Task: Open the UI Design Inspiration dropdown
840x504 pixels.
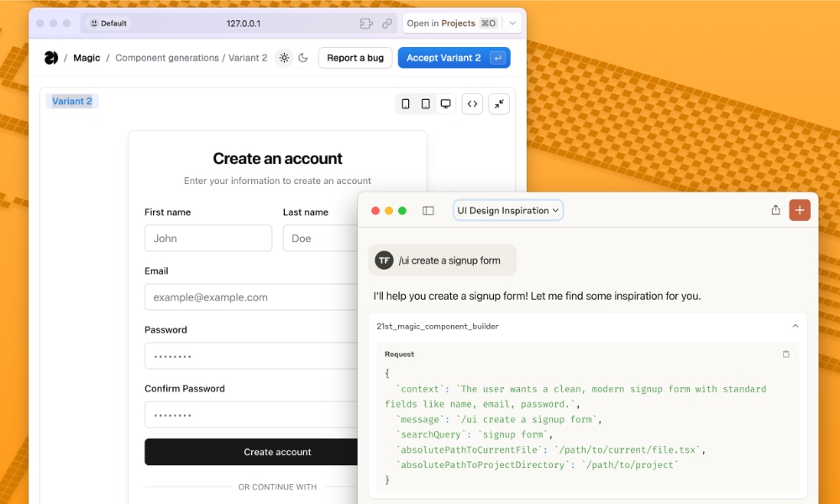Action: pos(508,211)
